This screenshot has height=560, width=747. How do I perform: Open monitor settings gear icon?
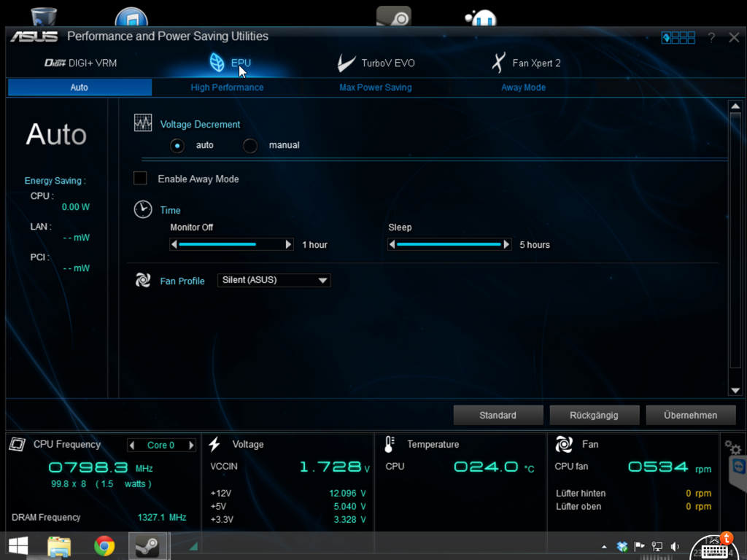(732, 447)
